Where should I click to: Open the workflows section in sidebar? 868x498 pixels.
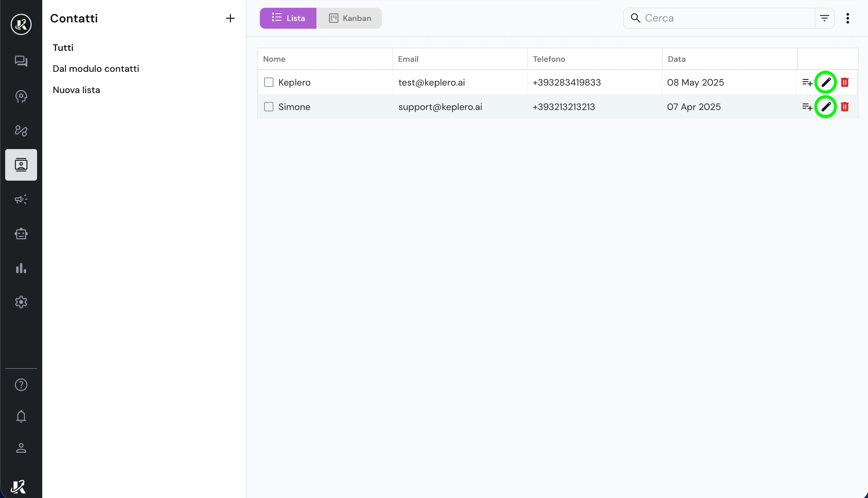pos(21,131)
